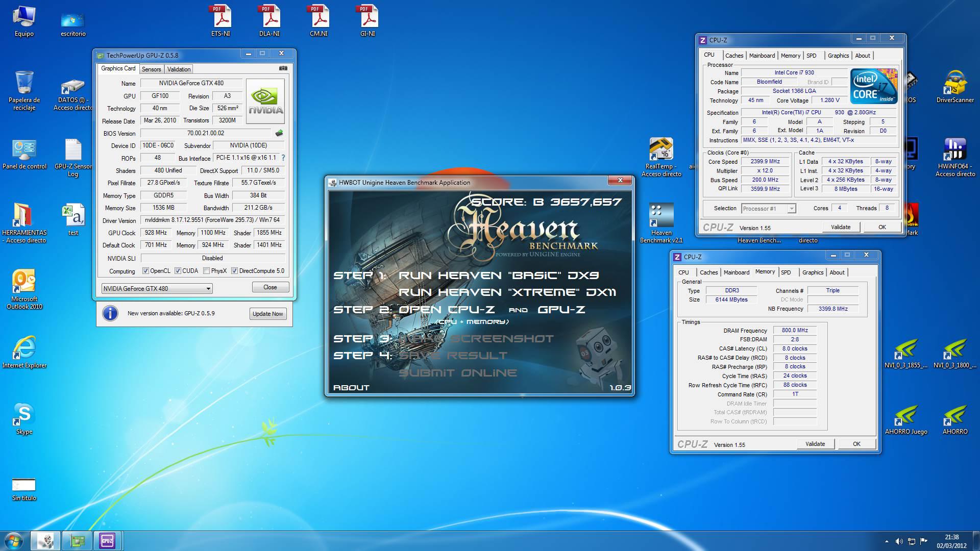Open the HERRAMIENTAS folder shortcut
980x551 pixels.
tap(24, 223)
